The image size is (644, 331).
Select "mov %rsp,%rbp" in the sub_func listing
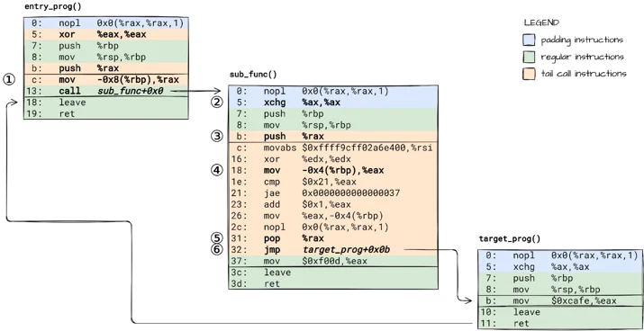333,125
